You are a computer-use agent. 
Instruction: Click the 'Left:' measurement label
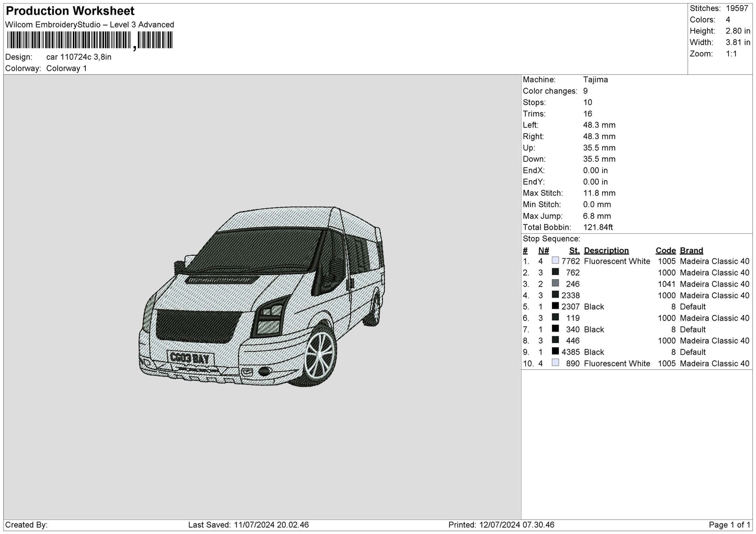pos(531,125)
